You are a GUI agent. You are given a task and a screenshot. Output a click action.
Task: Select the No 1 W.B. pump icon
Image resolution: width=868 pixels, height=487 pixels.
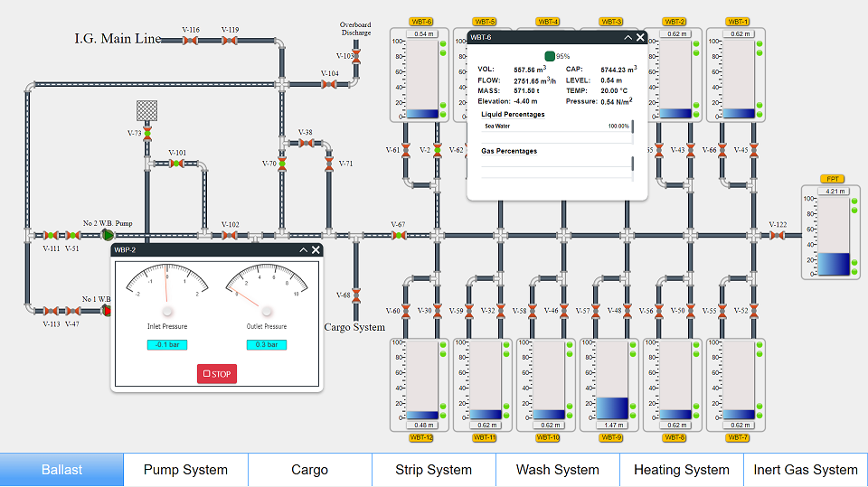107,311
